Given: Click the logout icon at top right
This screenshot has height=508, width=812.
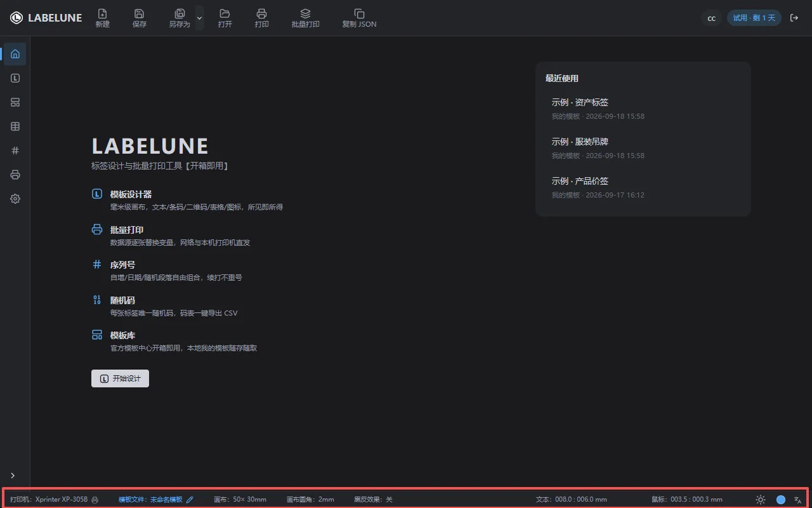Looking at the screenshot, I should (x=794, y=18).
